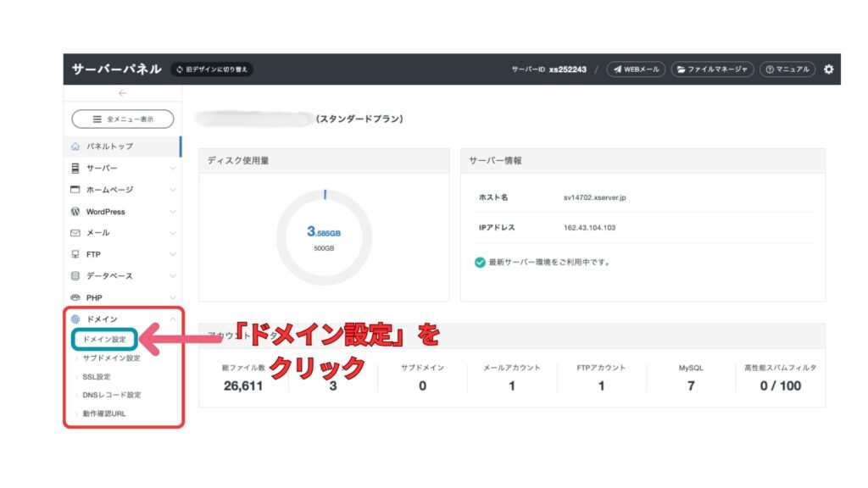Click IP address 162.43.104.103
868x488 pixels.
tap(589, 227)
